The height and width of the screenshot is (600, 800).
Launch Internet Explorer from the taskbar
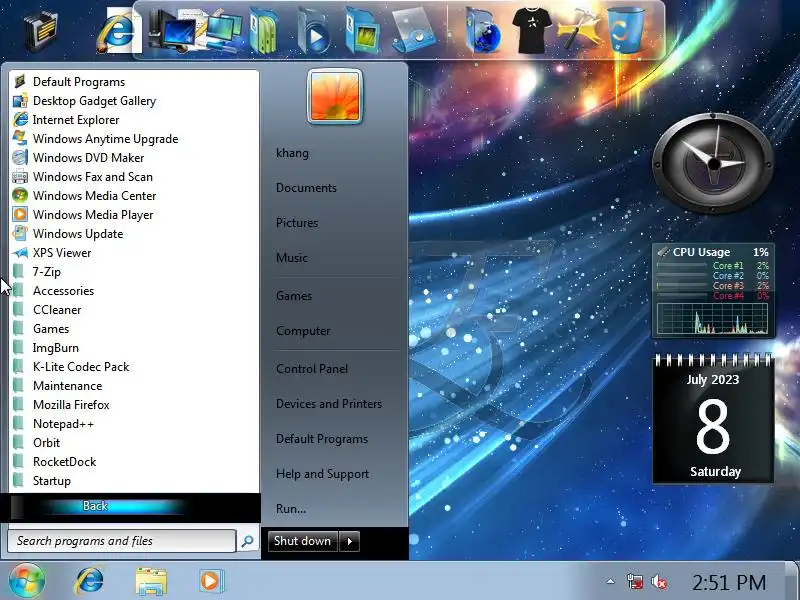click(x=89, y=581)
